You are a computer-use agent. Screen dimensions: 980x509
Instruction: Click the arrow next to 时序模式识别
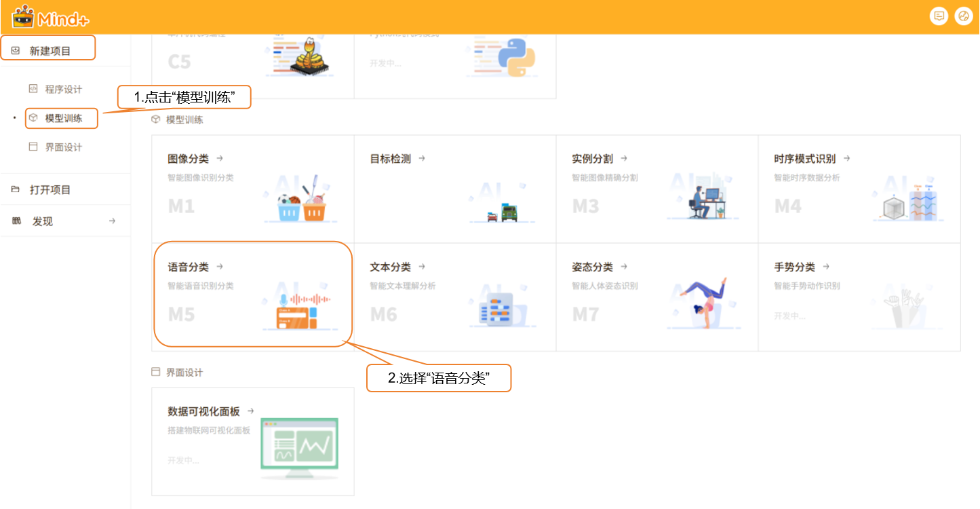pos(846,159)
